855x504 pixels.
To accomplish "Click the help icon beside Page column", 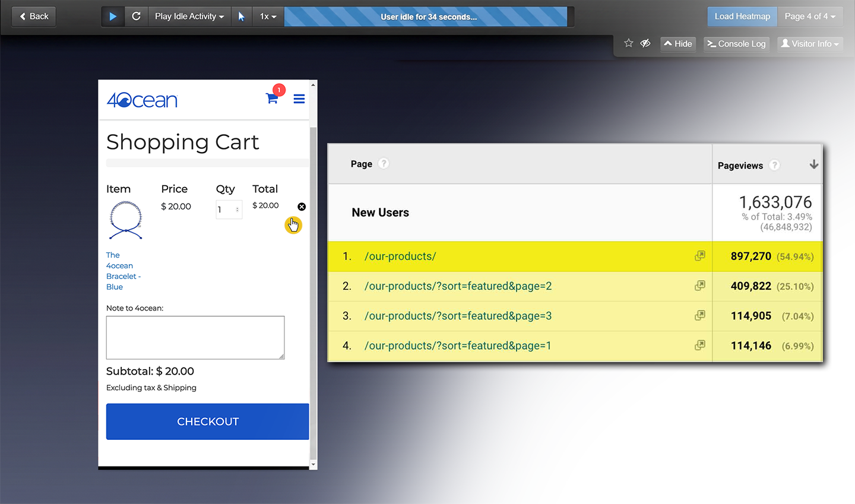I will tap(384, 163).
